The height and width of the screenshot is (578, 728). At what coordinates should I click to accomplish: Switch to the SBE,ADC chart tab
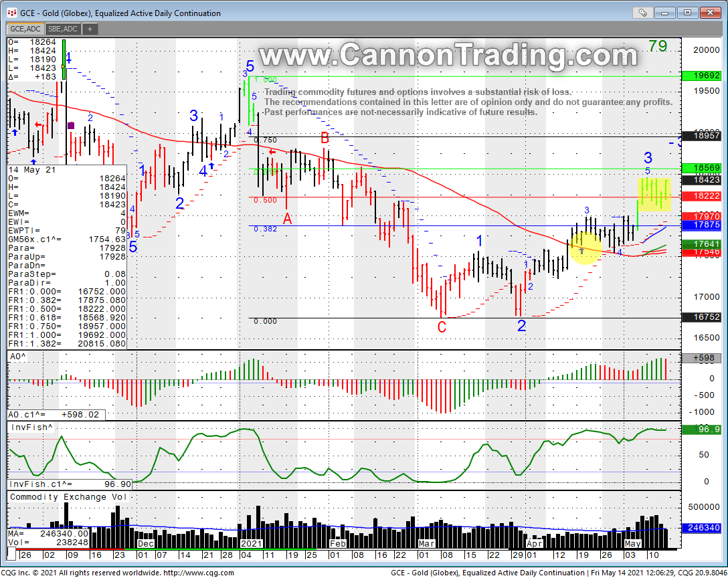click(63, 29)
